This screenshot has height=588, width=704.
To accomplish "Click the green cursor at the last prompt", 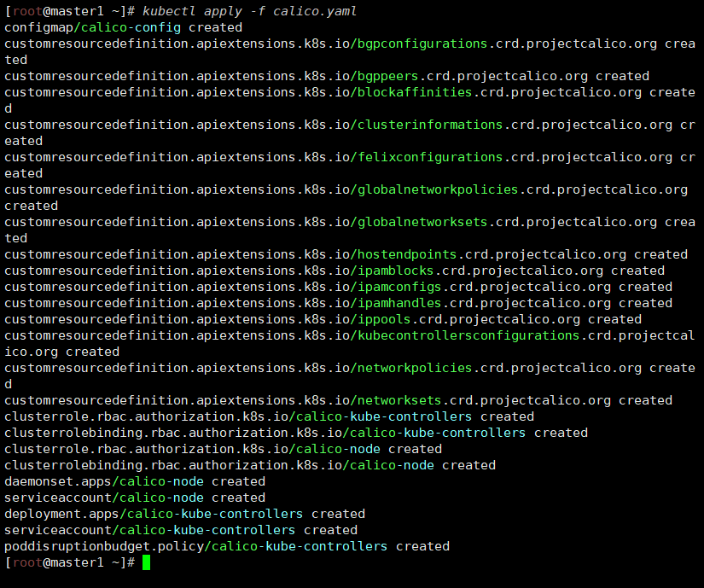I will 147,562.
